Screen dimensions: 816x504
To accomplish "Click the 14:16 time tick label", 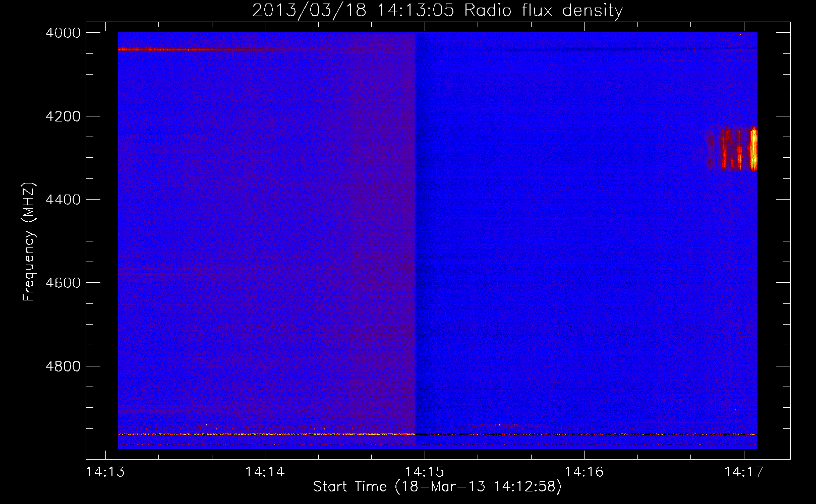I will pos(584,472).
